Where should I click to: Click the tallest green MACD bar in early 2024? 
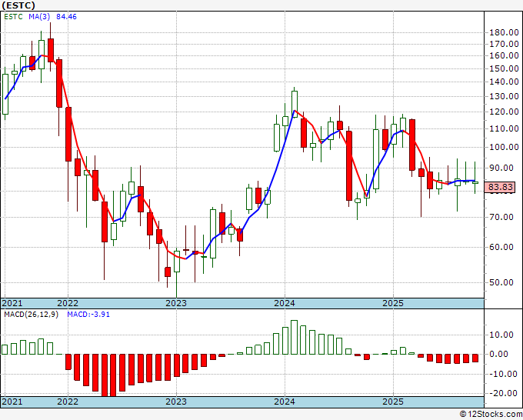click(294, 337)
